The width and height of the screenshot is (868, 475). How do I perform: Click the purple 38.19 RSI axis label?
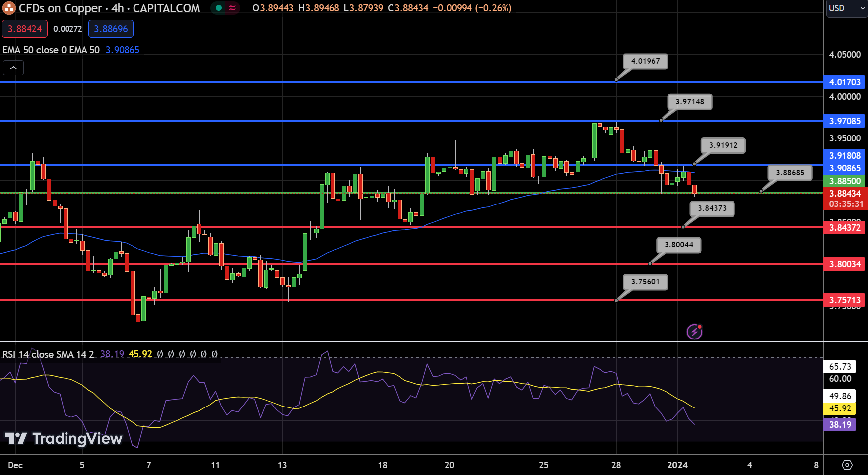click(x=840, y=425)
